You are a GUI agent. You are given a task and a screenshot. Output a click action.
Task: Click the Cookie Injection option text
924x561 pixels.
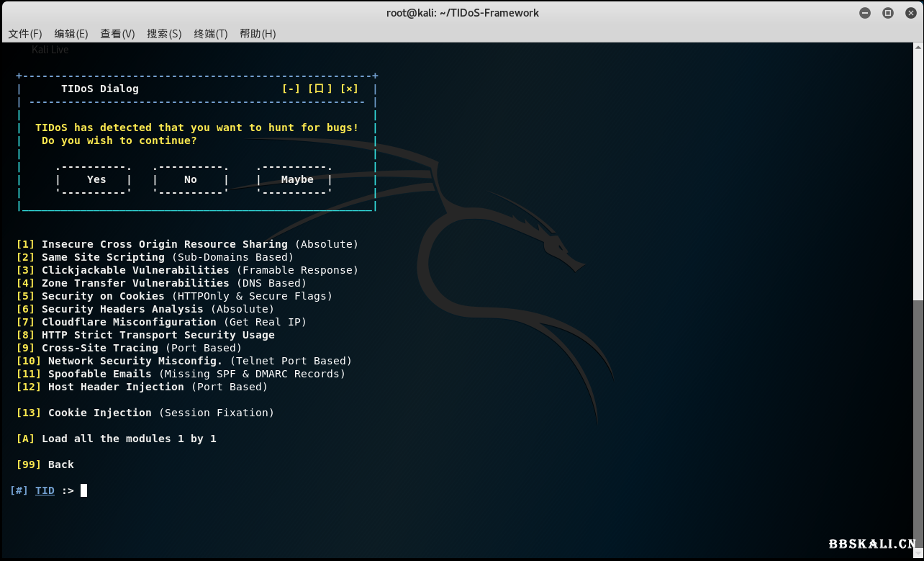pos(99,413)
